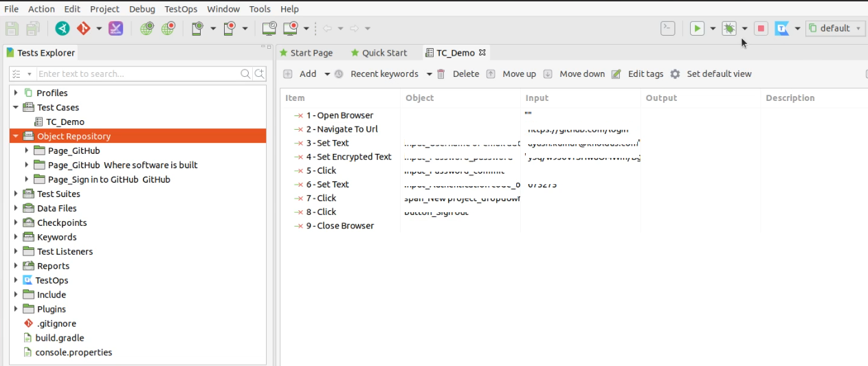This screenshot has height=366, width=868.
Task: Open the Action menu
Action: coord(41,9)
